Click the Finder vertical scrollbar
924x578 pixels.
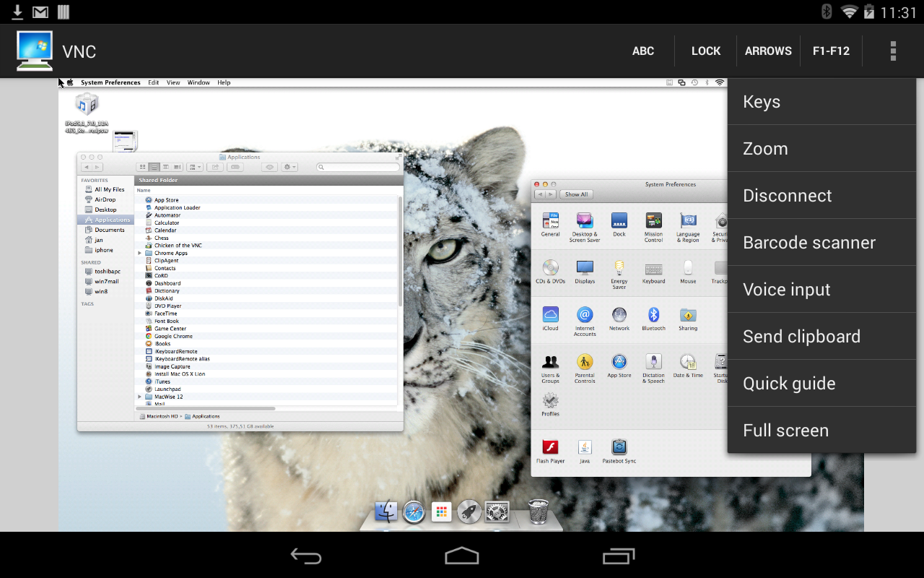(x=401, y=251)
